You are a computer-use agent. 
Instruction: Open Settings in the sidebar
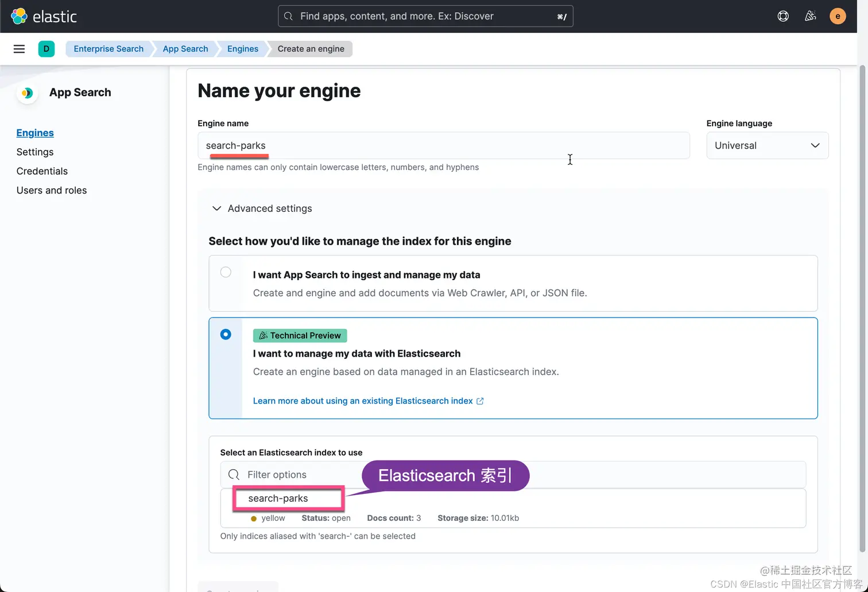(x=35, y=152)
